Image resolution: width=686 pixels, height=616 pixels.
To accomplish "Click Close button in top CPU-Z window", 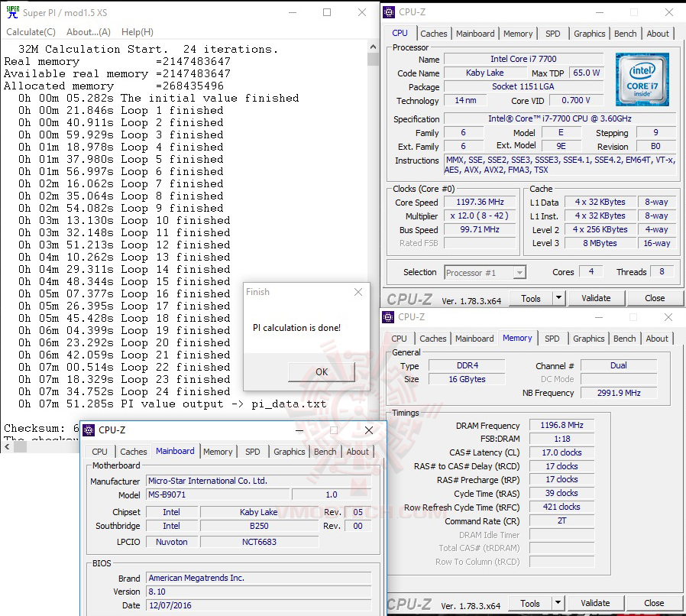I will point(655,299).
